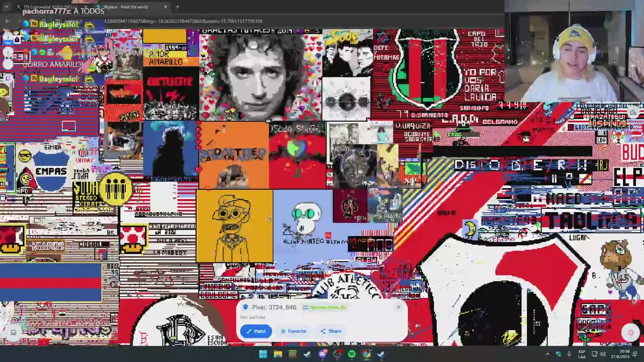Go back with the browser back arrow

7,21
